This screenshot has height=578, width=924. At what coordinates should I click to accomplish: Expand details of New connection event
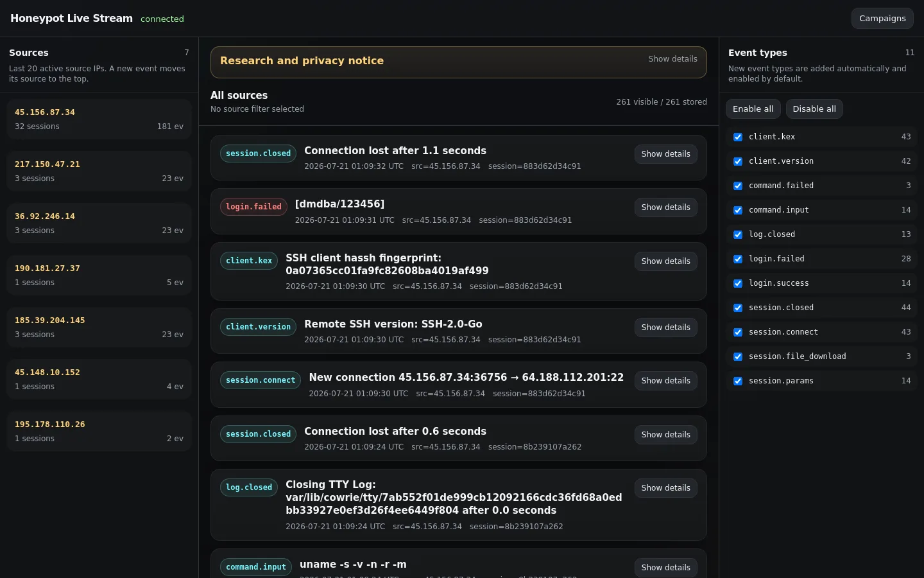click(x=665, y=381)
